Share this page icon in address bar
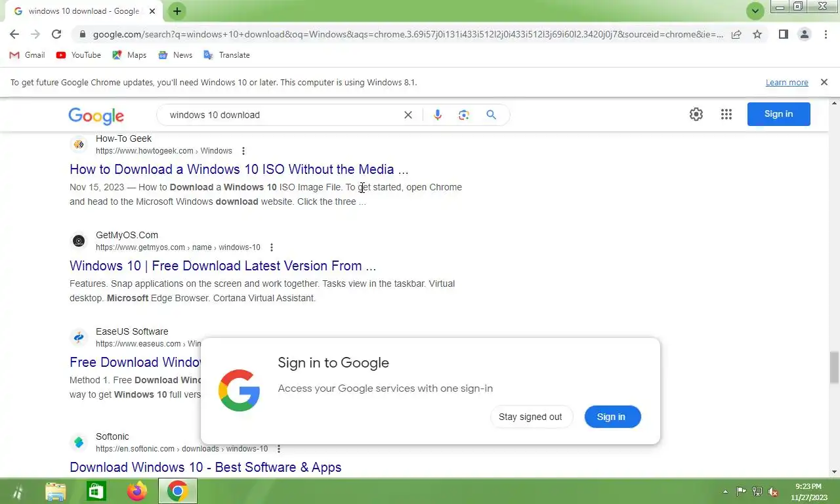 736,34
